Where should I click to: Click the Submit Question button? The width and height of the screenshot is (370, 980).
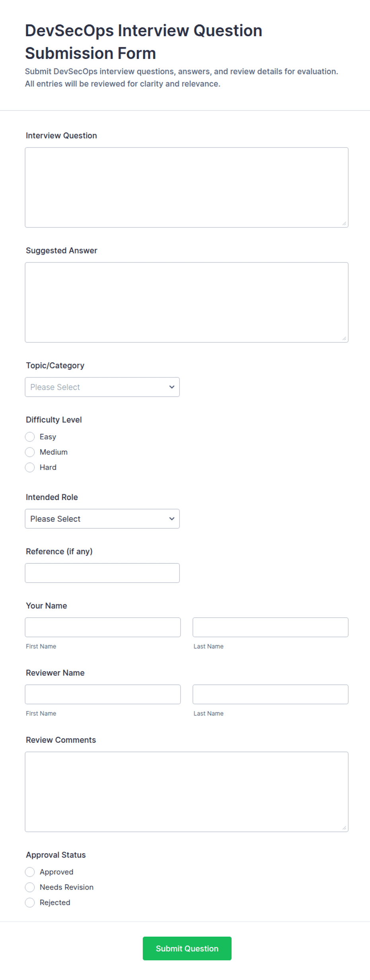click(x=187, y=949)
